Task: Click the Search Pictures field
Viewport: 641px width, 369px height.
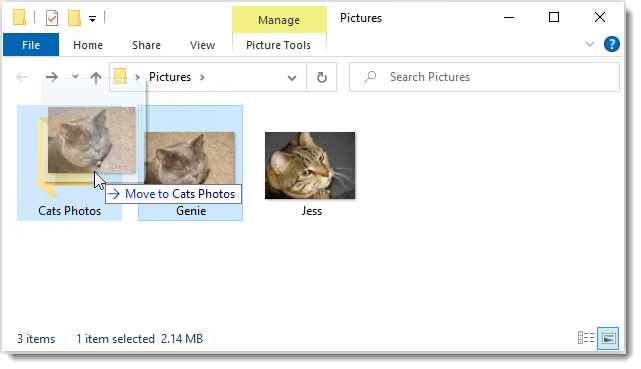Action: coord(484,77)
